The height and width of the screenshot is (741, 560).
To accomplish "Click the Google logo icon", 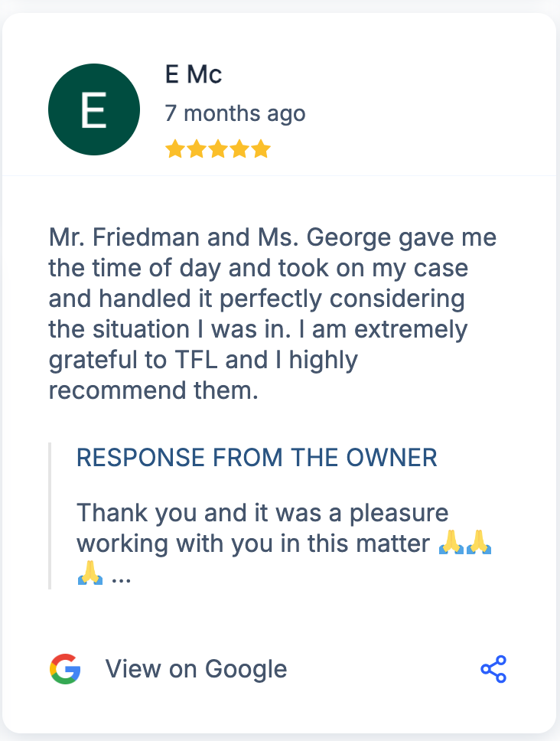I will point(65,669).
